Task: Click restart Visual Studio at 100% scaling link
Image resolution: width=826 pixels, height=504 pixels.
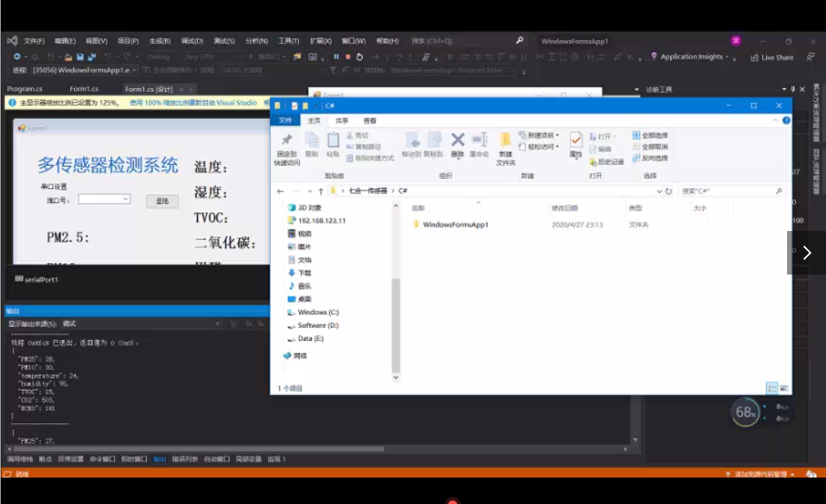Action: coord(193,103)
